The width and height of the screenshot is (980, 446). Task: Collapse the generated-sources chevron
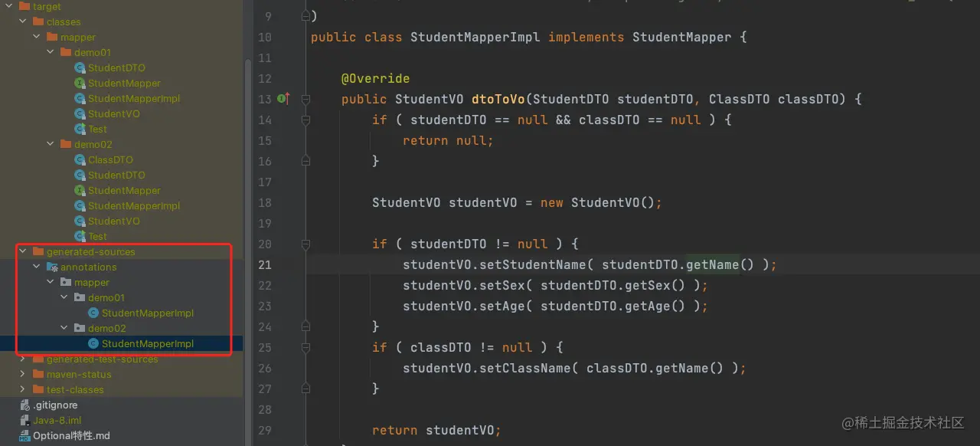[x=23, y=251]
